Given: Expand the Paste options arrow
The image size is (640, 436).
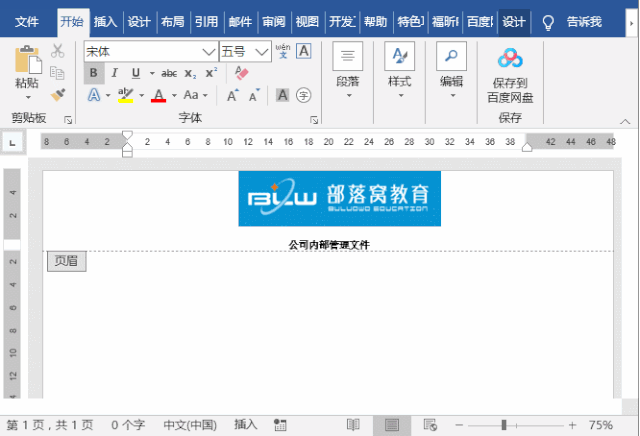Looking at the screenshot, I should click(28, 97).
